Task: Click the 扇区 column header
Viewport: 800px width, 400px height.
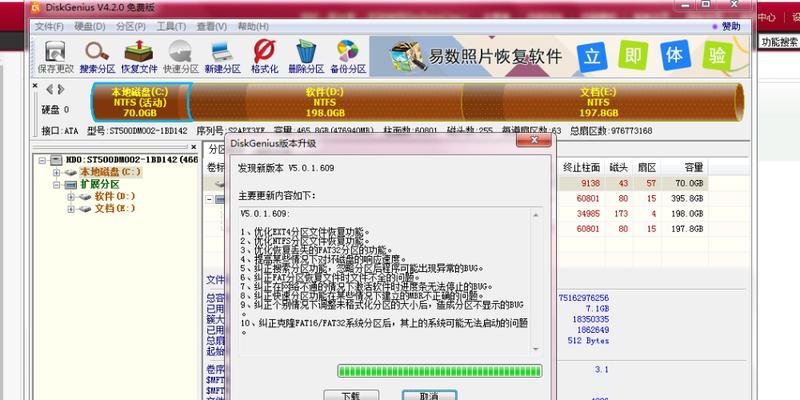Action: (x=646, y=167)
